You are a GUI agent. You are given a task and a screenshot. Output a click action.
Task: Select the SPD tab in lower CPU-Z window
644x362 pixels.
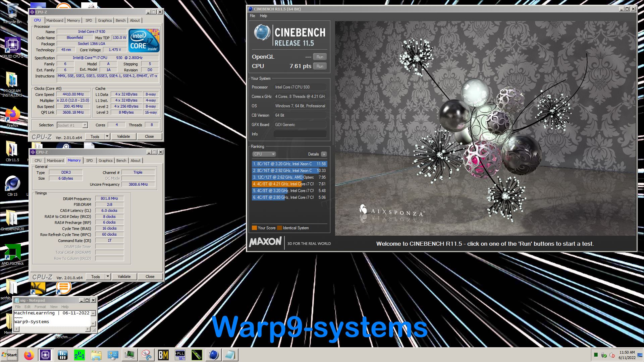coord(90,161)
